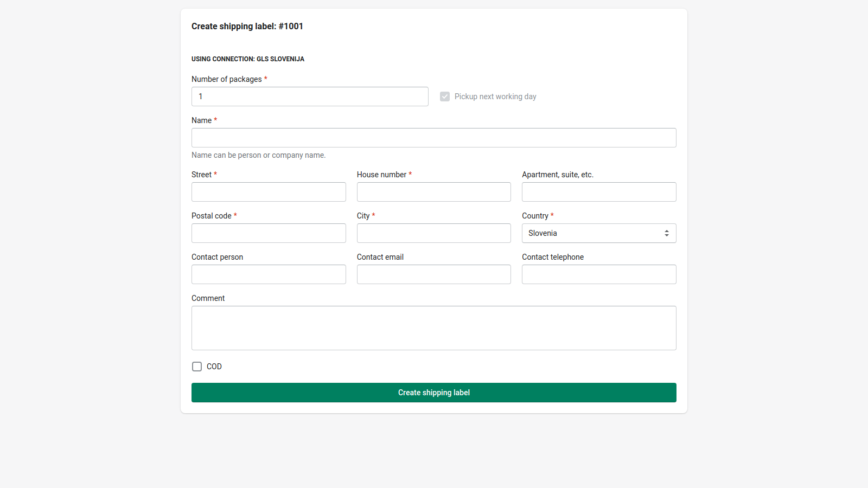The width and height of the screenshot is (868, 488).
Task: Uncheck the Pickup next working day option
Action: coord(445,97)
